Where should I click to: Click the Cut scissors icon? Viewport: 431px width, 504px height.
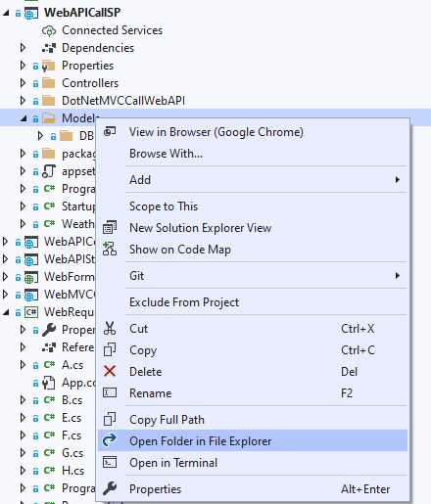coord(110,328)
